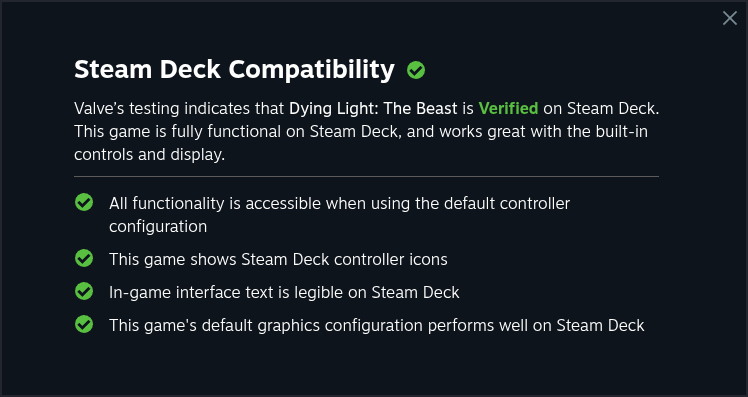Select This game shows Steam Deck controller icons
Screen dimensions: 748x397
[278, 259]
